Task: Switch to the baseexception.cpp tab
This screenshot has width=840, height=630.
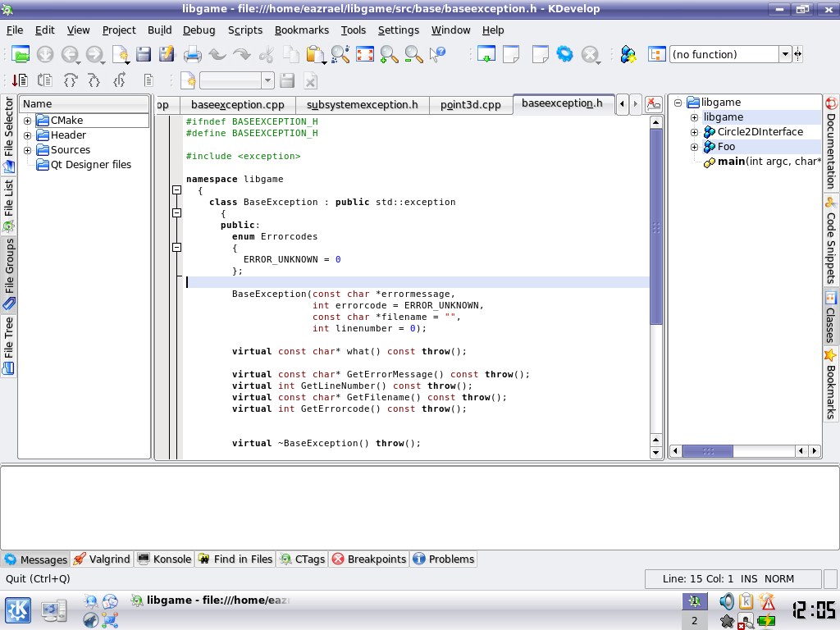Action: point(237,105)
